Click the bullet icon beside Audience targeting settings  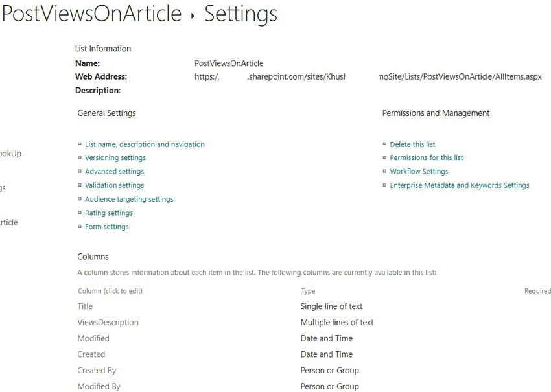click(x=80, y=199)
